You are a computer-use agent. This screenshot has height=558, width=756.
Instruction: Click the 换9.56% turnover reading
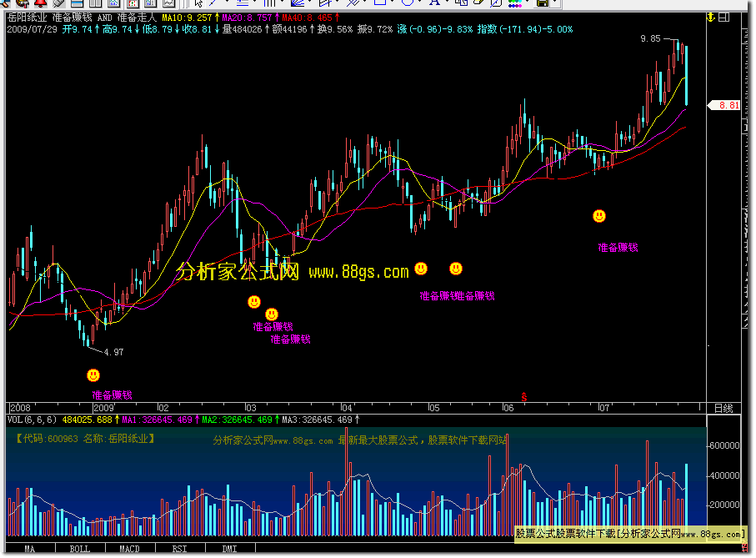pyautogui.click(x=335, y=29)
